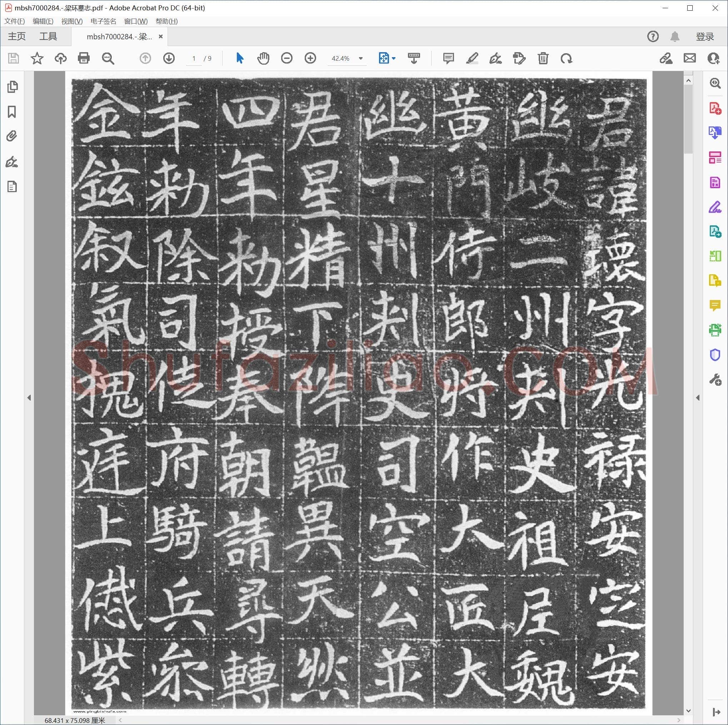Go to next page arrow icon
The image size is (728, 725).
coord(169,59)
